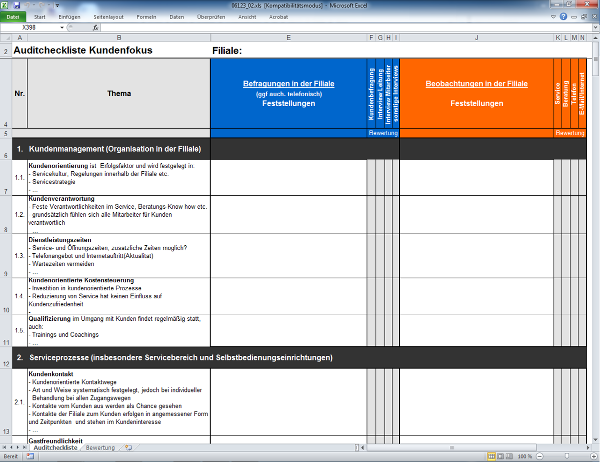The image size is (600, 462).
Task: Click in the formula bar input area
Action: (x=346, y=28)
